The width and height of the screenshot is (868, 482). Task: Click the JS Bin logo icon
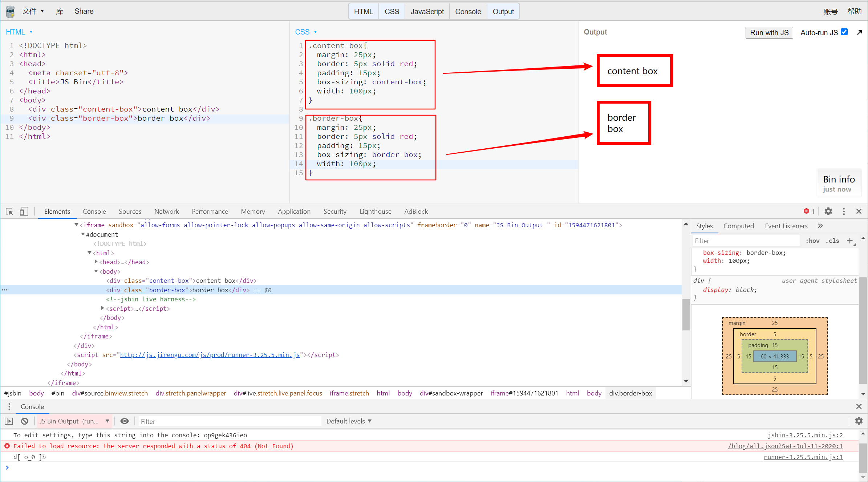click(10, 11)
